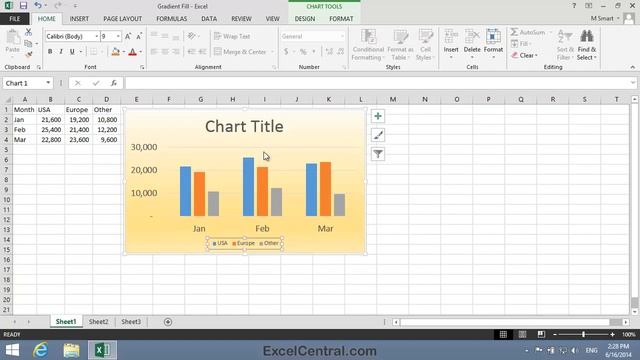The width and height of the screenshot is (640, 360).
Task: Collapse the ribbon with chevron
Action: (x=632, y=67)
